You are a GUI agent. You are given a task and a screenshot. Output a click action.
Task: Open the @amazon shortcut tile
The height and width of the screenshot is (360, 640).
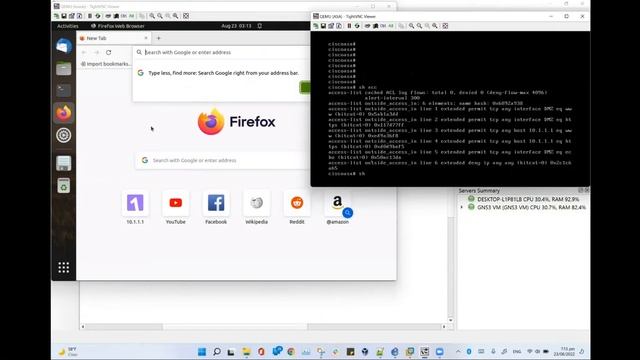coord(338,207)
